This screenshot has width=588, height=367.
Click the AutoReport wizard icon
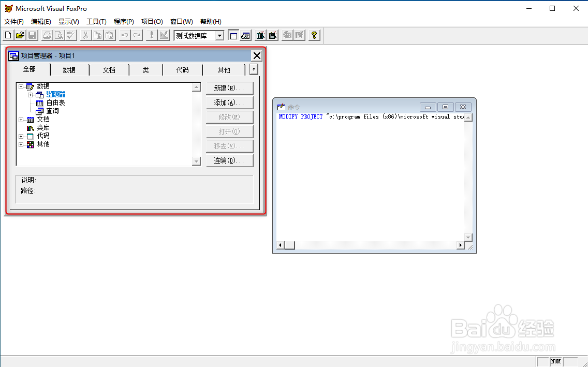point(299,35)
